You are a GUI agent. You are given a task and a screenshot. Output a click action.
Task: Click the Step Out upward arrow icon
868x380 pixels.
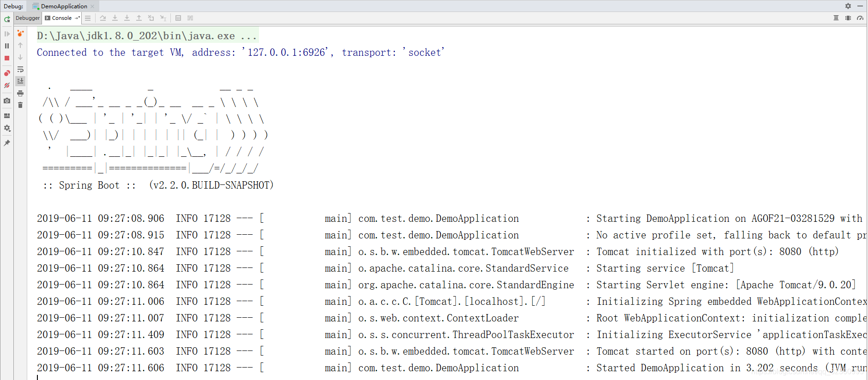pyautogui.click(x=139, y=18)
